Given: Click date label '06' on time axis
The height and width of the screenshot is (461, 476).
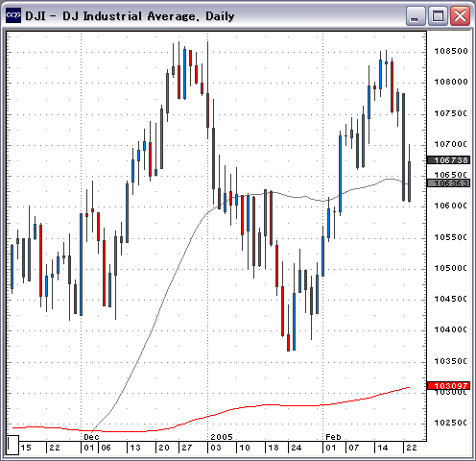Looking at the screenshot, I should 106,448.
